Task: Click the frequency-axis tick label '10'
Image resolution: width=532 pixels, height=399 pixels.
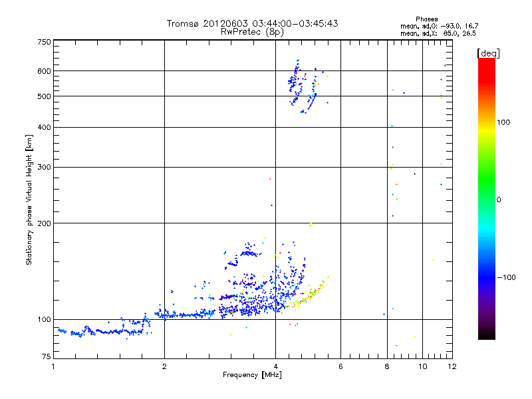Action: [x=423, y=366]
